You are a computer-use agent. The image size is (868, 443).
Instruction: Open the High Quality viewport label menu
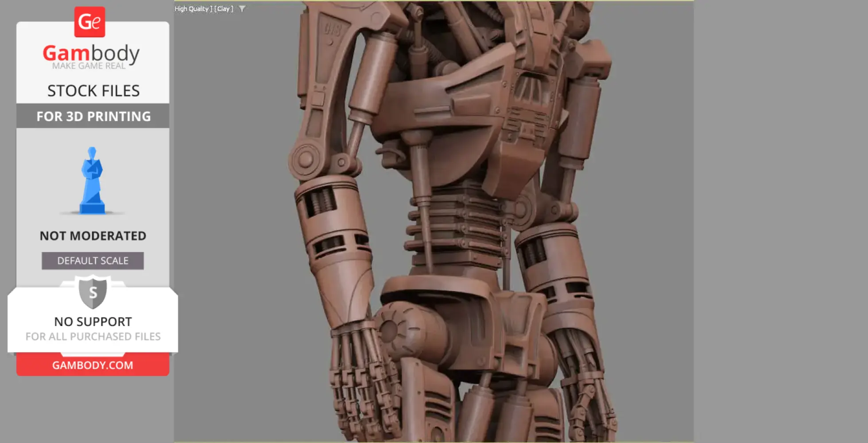193,9
